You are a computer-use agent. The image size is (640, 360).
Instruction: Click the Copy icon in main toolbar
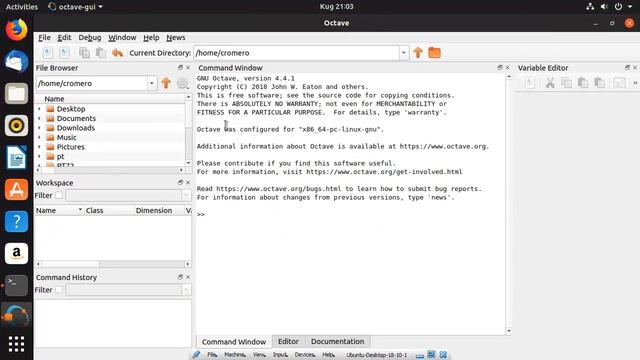[x=84, y=53]
